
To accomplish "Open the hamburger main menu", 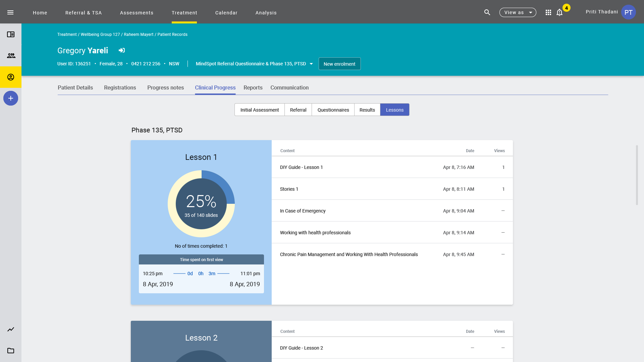I will [10, 12].
